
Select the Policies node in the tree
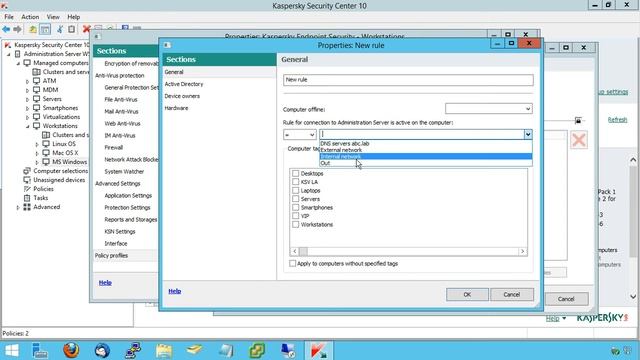(43, 189)
